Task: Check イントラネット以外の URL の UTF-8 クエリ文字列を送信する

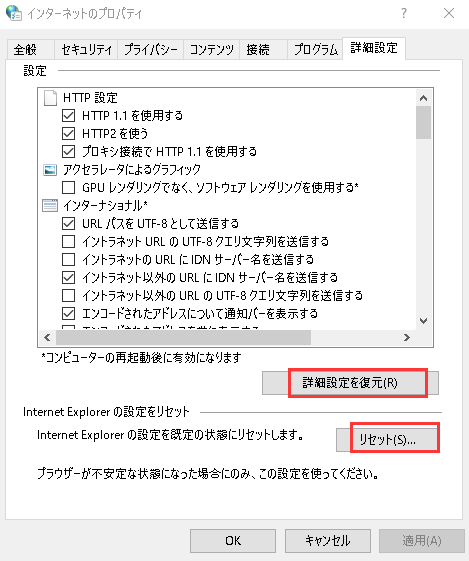Action: coord(68,296)
